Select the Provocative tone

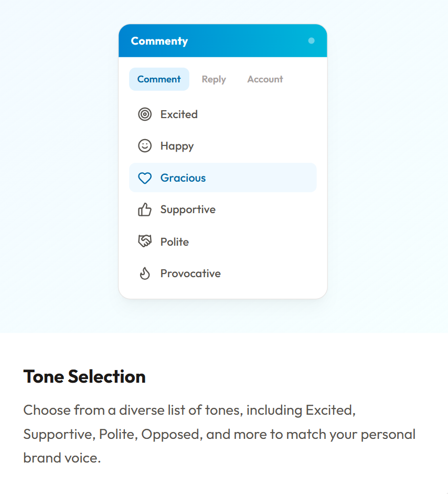(190, 273)
